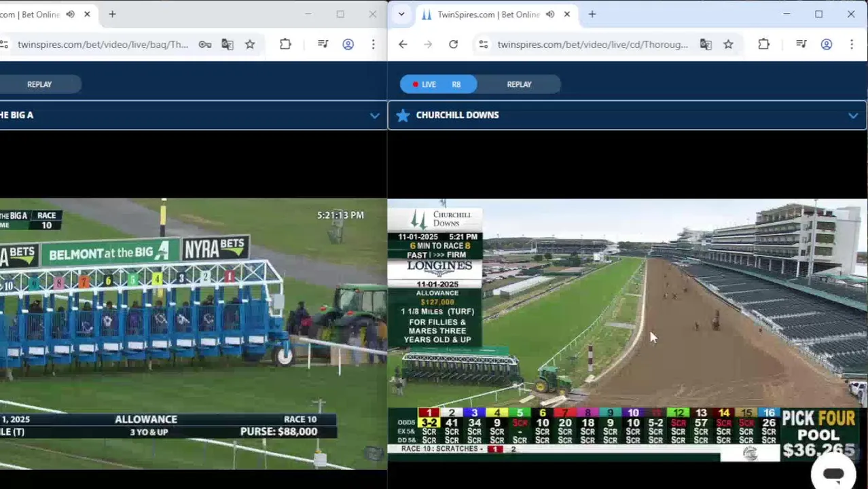Open site info in right address bar
Screen dimensions: 868x489
(x=483, y=44)
